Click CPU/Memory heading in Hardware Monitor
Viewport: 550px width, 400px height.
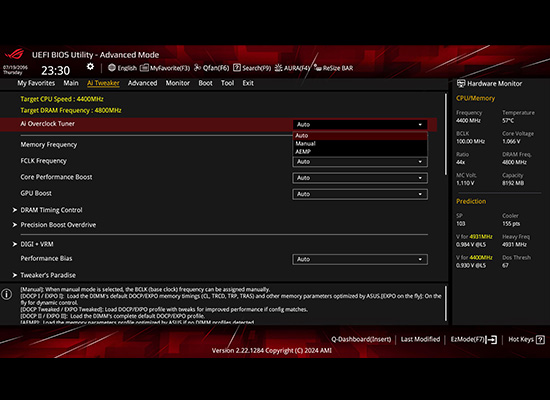click(475, 98)
